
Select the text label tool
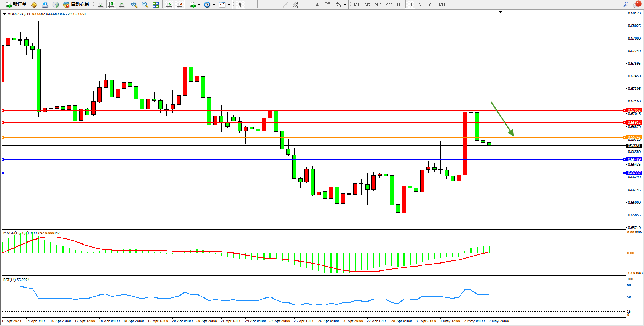pyautogui.click(x=317, y=5)
